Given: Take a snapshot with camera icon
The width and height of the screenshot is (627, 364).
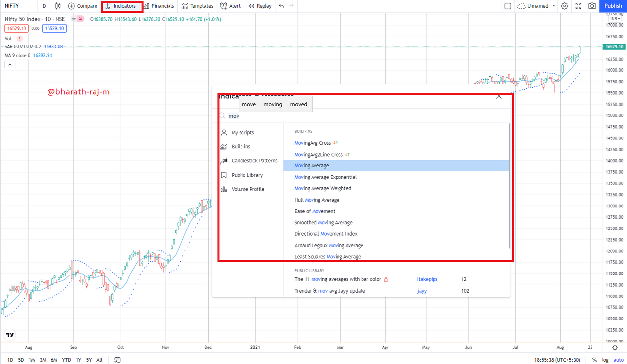Looking at the screenshot, I should 592,6.
